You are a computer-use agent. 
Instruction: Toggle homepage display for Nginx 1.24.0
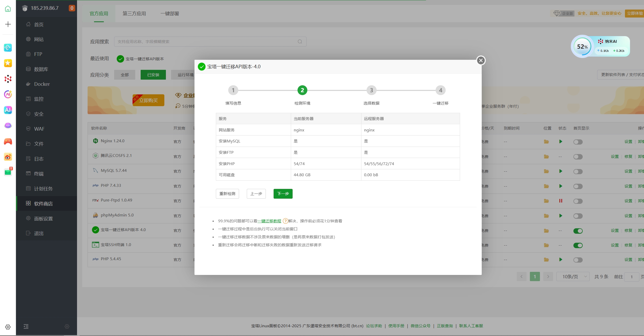(578, 142)
